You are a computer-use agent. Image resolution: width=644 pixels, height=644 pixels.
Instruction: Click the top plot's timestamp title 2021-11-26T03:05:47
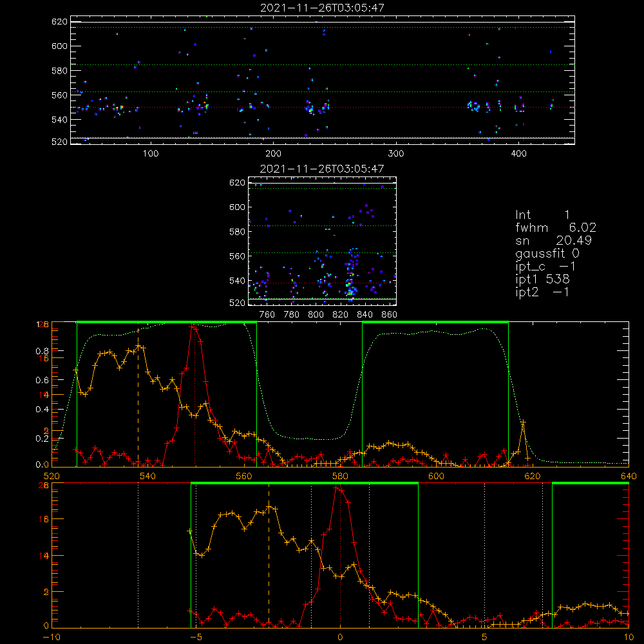(x=322, y=8)
